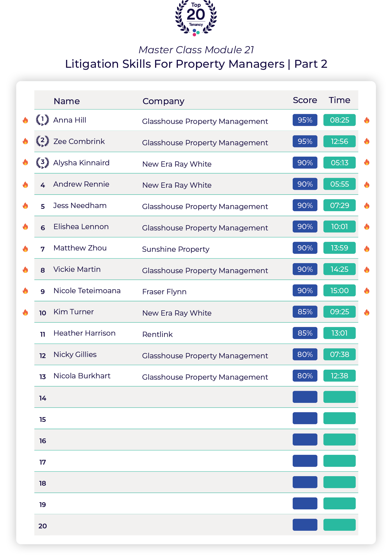Image resolution: width=392 pixels, height=555 pixels.
Task: Click the flame icon right of the 15:00 time
Action: pyautogui.click(x=367, y=291)
